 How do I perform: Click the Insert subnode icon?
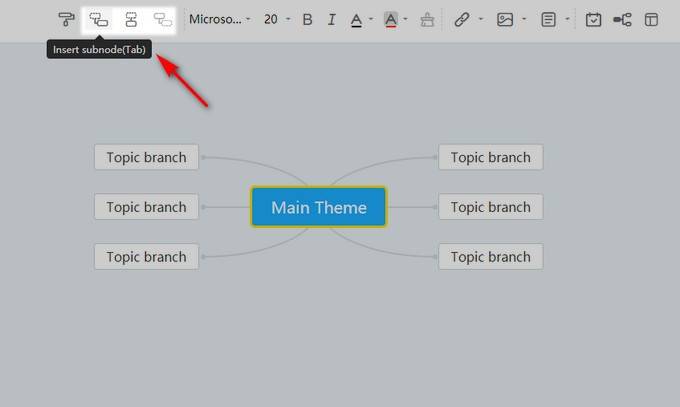point(99,19)
